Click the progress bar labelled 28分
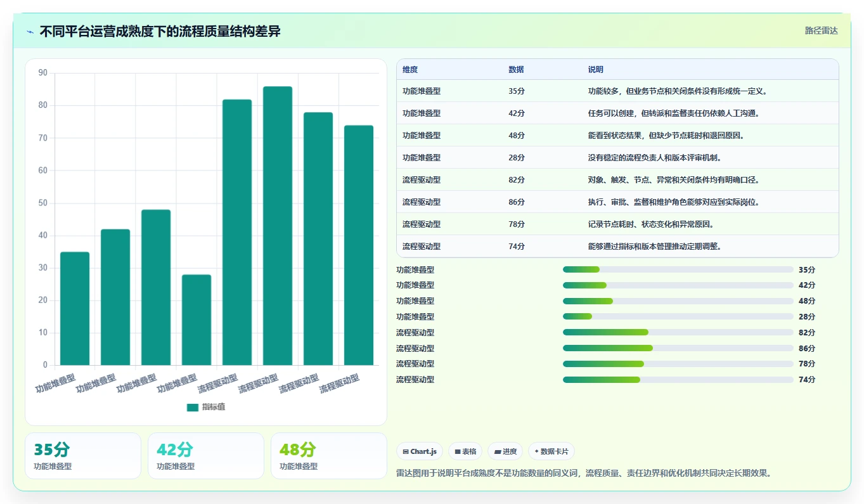The image size is (864, 504). coord(678,316)
